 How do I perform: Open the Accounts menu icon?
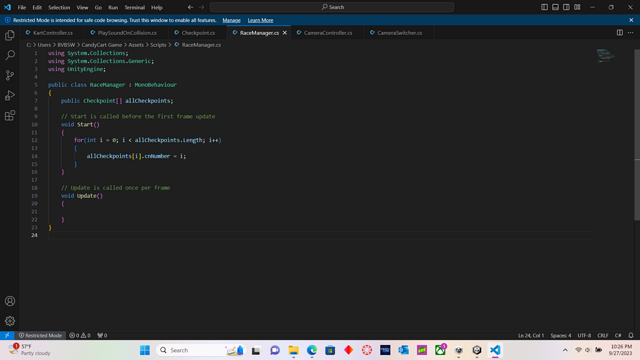tap(10, 301)
